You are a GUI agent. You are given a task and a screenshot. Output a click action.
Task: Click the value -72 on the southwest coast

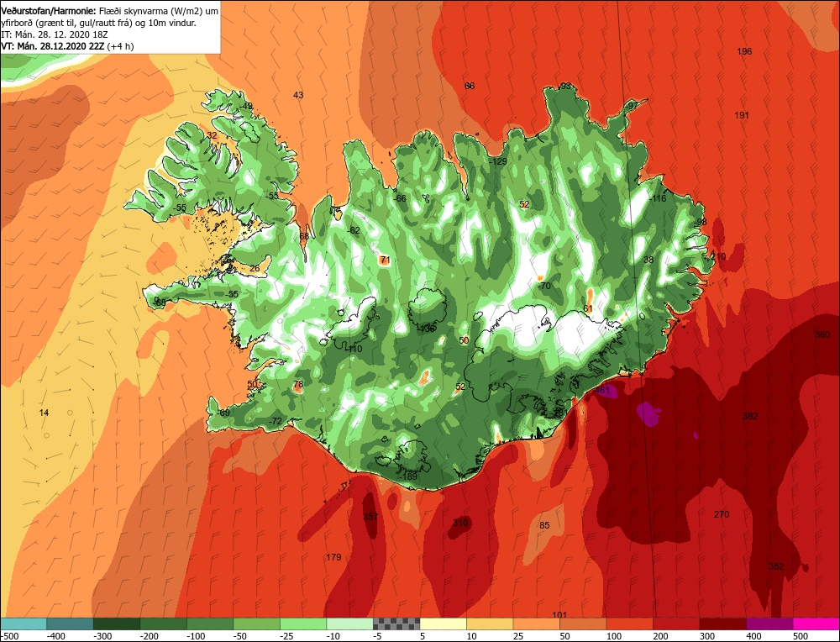[275, 421]
